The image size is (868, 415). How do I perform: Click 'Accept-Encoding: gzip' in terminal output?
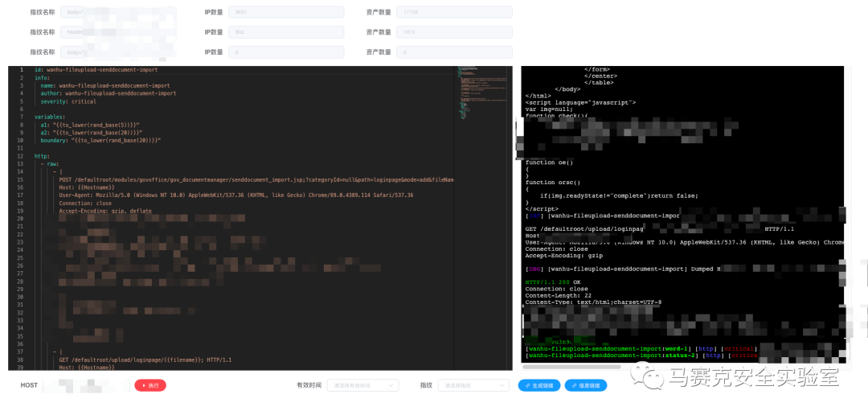pyautogui.click(x=564, y=256)
